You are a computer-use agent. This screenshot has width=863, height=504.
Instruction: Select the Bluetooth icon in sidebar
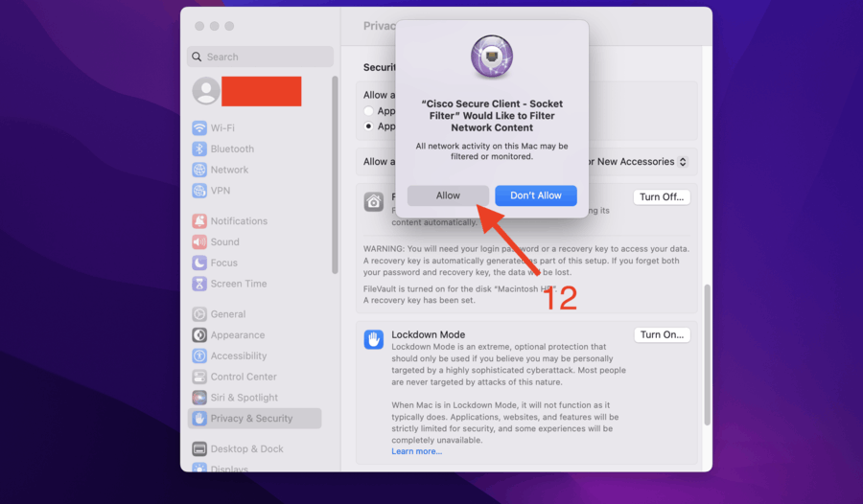click(x=199, y=149)
